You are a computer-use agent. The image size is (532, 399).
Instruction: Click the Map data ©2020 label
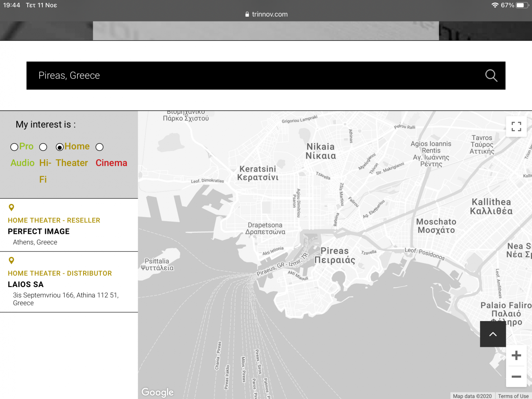tap(472, 396)
